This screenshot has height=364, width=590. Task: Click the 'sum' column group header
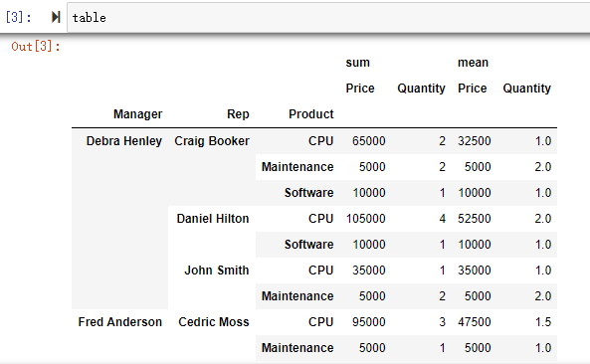click(x=358, y=63)
